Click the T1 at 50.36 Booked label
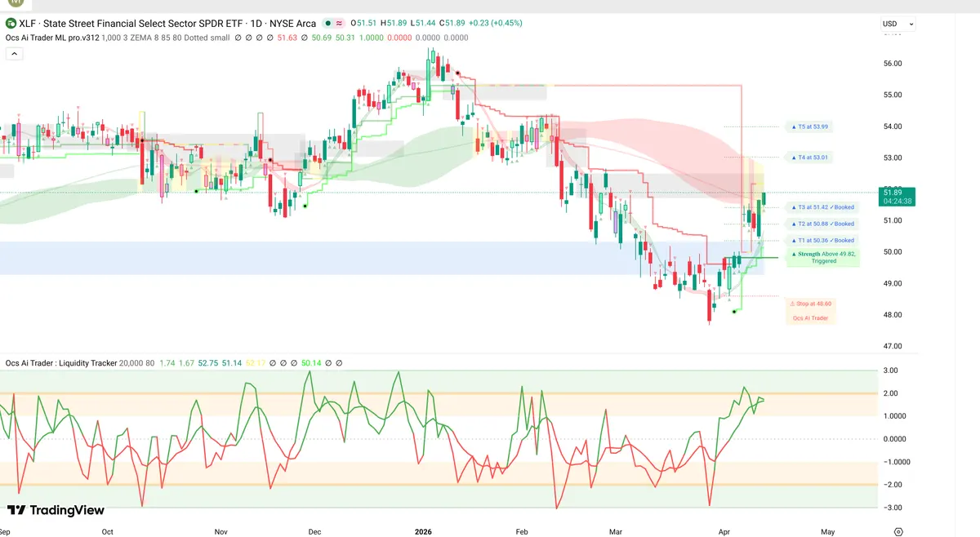Screen dimensions: 980x537 pos(821,240)
